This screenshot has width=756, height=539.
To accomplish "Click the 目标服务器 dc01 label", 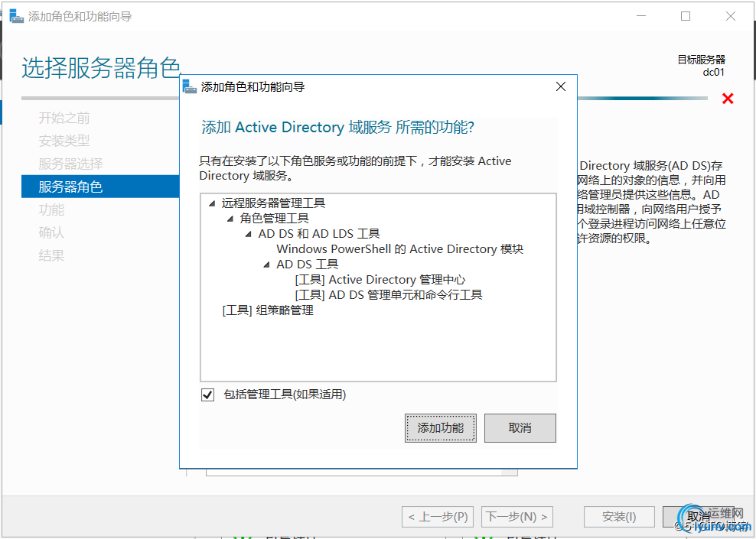I will coord(701,66).
